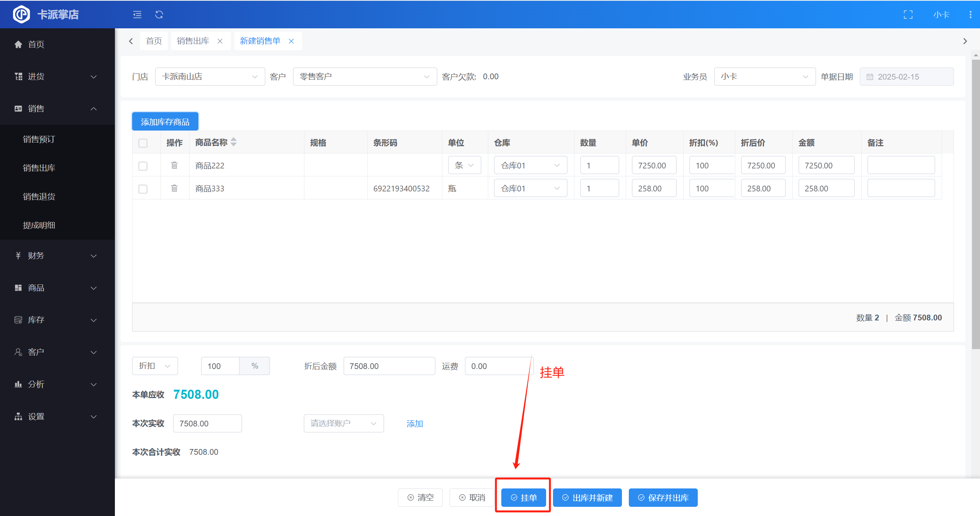Screen dimensions: 980x516
Task: Toggle fullscreen mode icon
Action: 908,15
